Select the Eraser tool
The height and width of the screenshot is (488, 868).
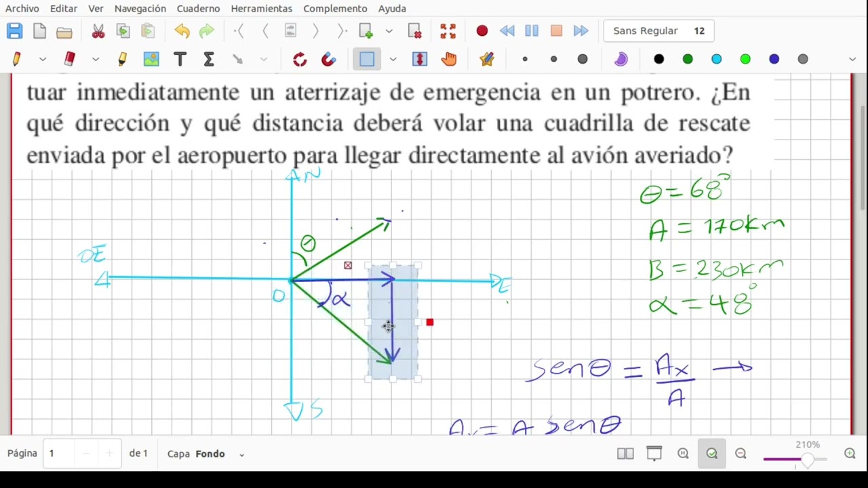70,59
